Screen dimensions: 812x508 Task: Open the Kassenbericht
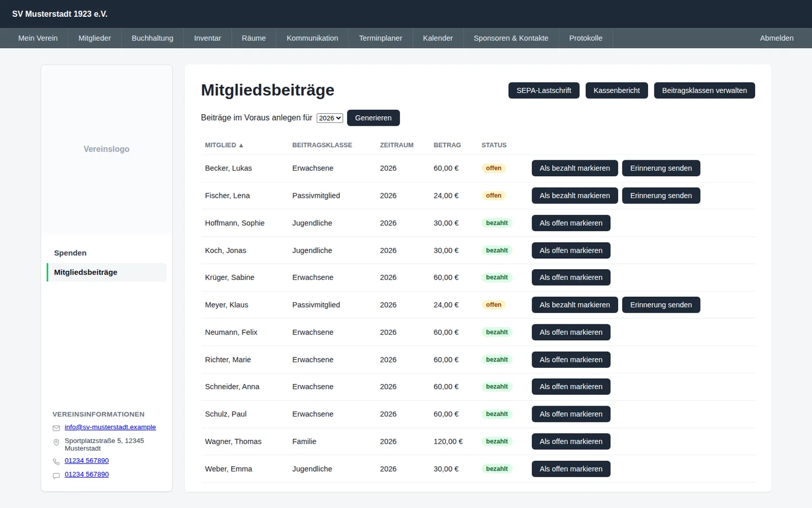617,90
